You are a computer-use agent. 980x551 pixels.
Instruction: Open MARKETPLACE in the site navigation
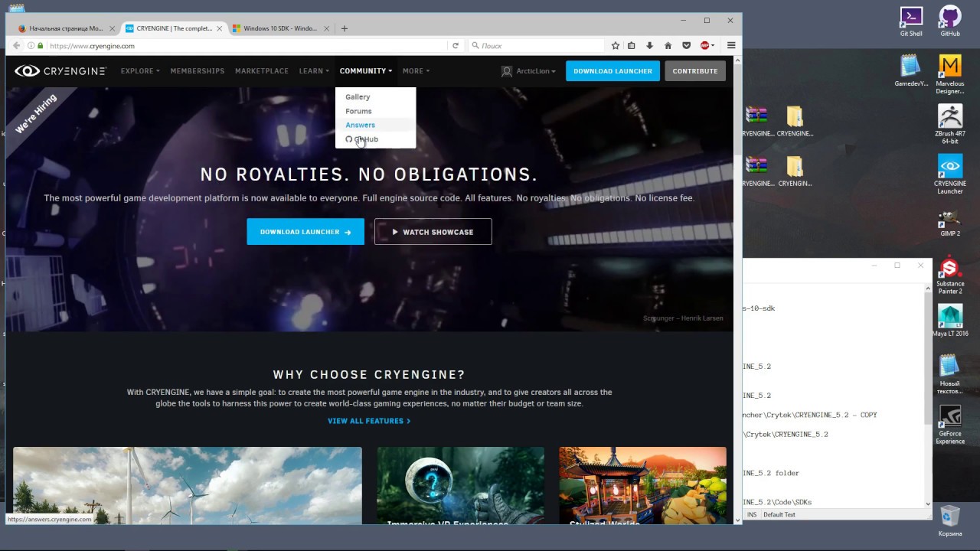262,71
